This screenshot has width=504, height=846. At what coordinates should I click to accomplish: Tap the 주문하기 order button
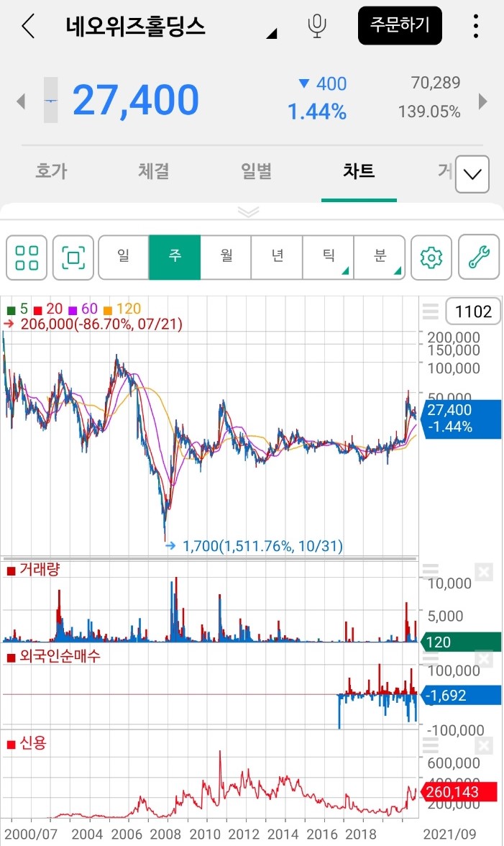click(x=400, y=25)
